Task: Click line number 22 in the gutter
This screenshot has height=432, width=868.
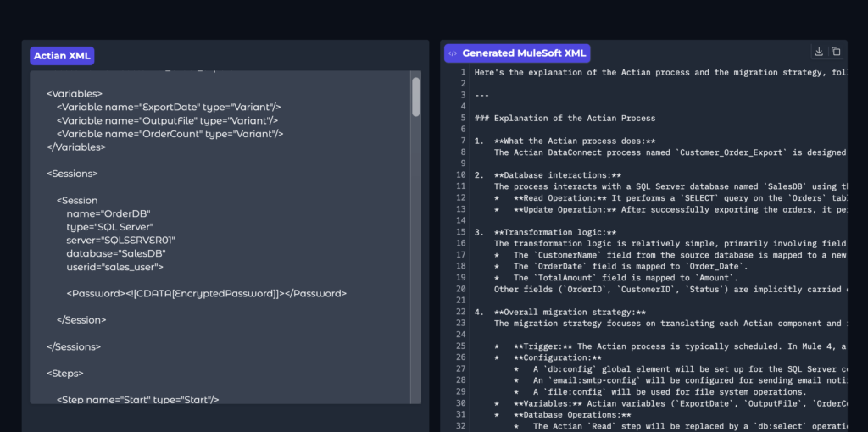Action: [x=460, y=312]
